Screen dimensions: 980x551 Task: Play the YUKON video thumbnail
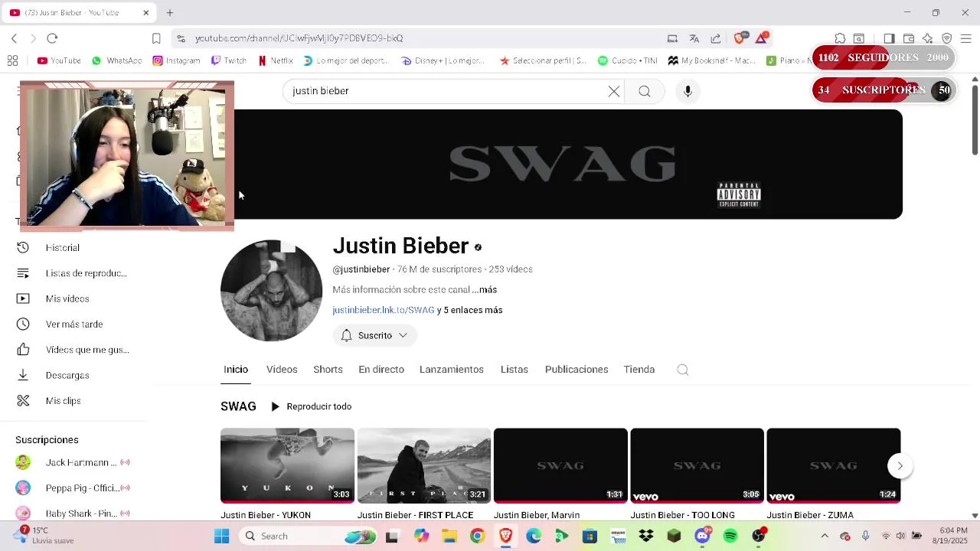287,465
